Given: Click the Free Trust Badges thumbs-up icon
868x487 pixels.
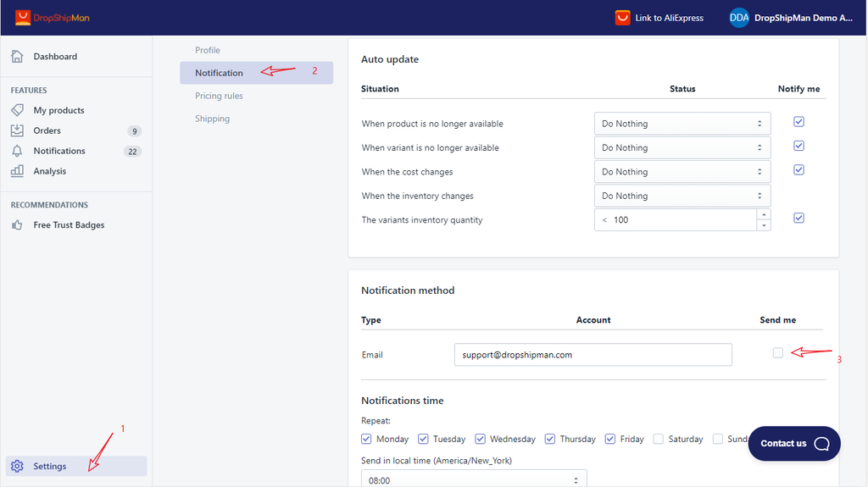Looking at the screenshot, I should click(x=17, y=225).
